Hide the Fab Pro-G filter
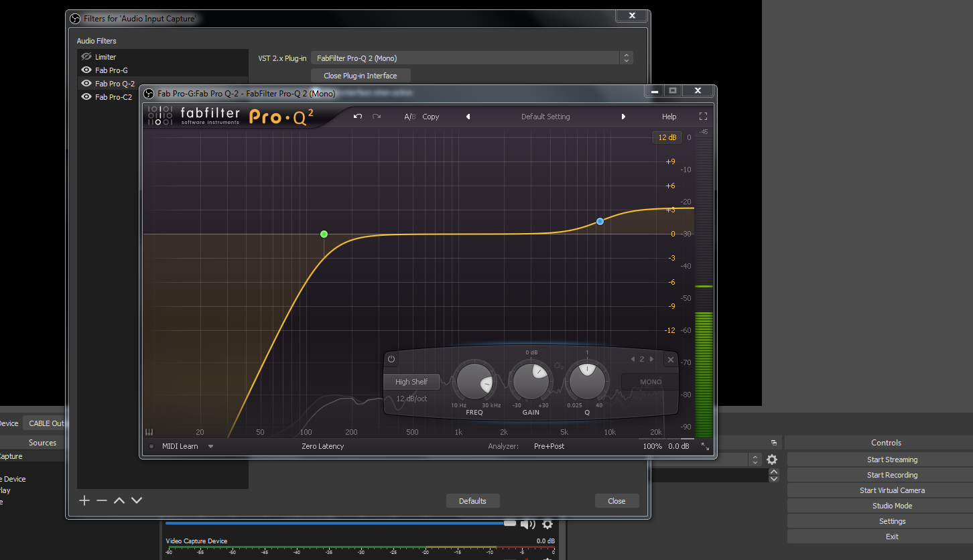The width and height of the screenshot is (973, 560). pos(86,70)
